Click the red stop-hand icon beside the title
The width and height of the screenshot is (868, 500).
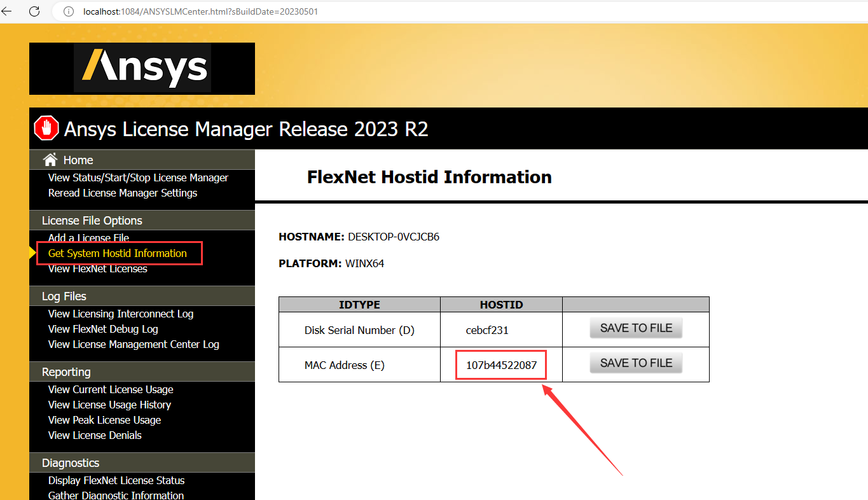pos(45,127)
